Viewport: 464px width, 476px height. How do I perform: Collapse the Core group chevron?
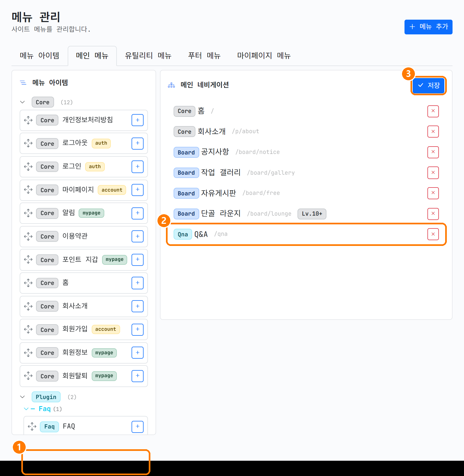(22, 102)
